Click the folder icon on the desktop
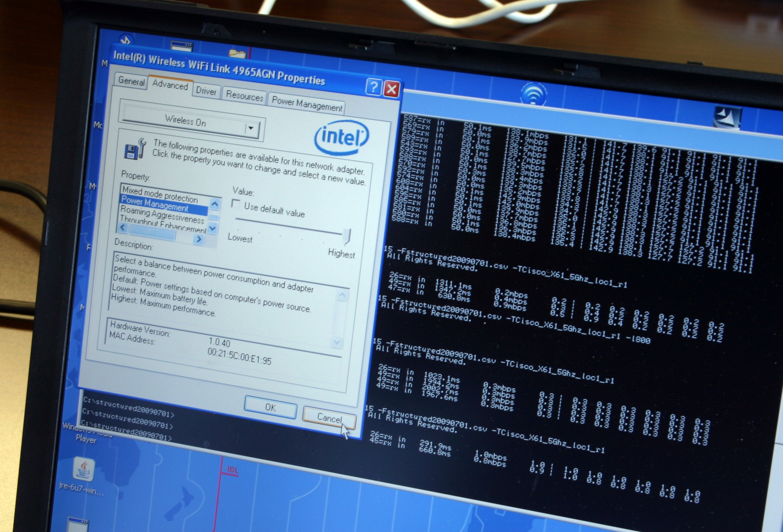The image size is (783, 532). (x=238, y=54)
